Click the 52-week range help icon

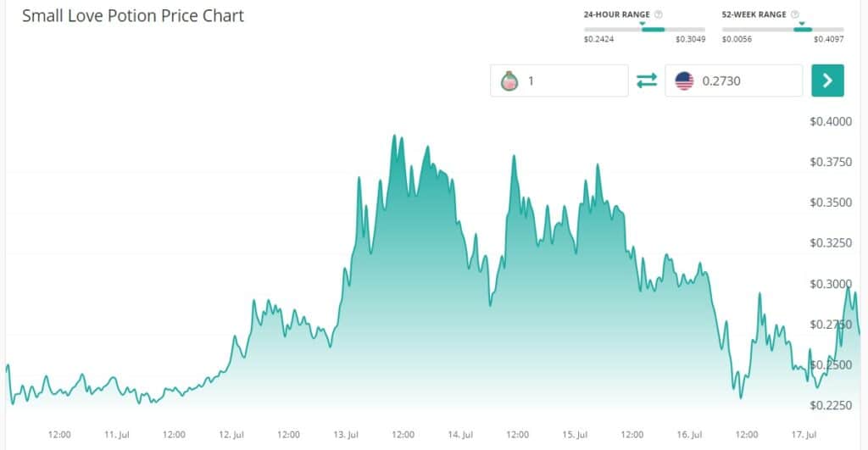coord(794,14)
